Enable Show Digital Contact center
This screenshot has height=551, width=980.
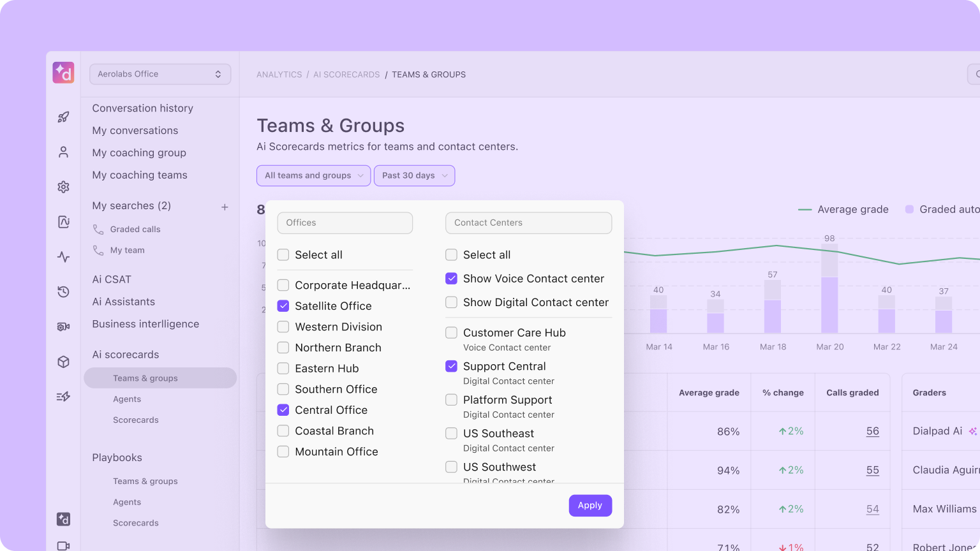point(452,302)
